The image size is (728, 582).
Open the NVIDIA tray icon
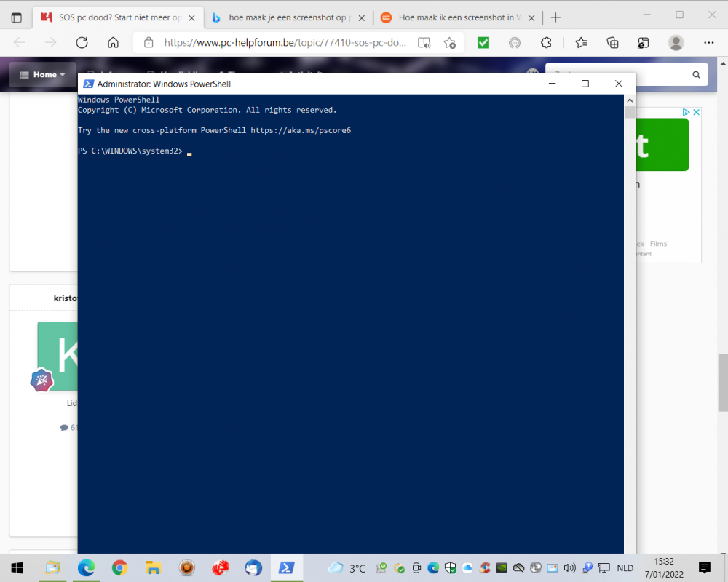click(x=502, y=567)
